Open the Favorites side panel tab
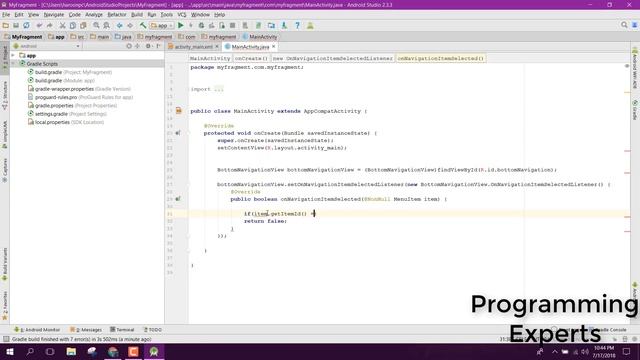The image size is (640, 360). [x=5, y=305]
